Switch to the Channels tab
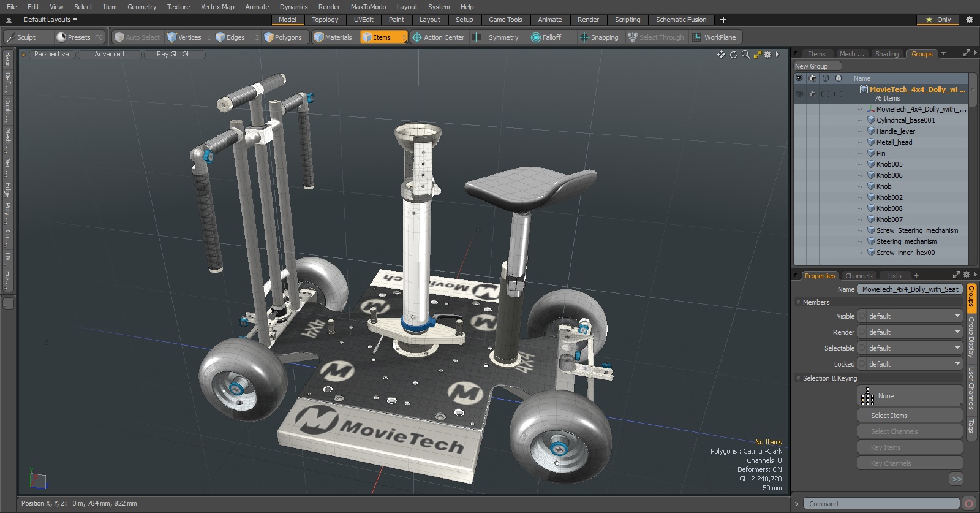The width and height of the screenshot is (980, 513). coord(859,276)
